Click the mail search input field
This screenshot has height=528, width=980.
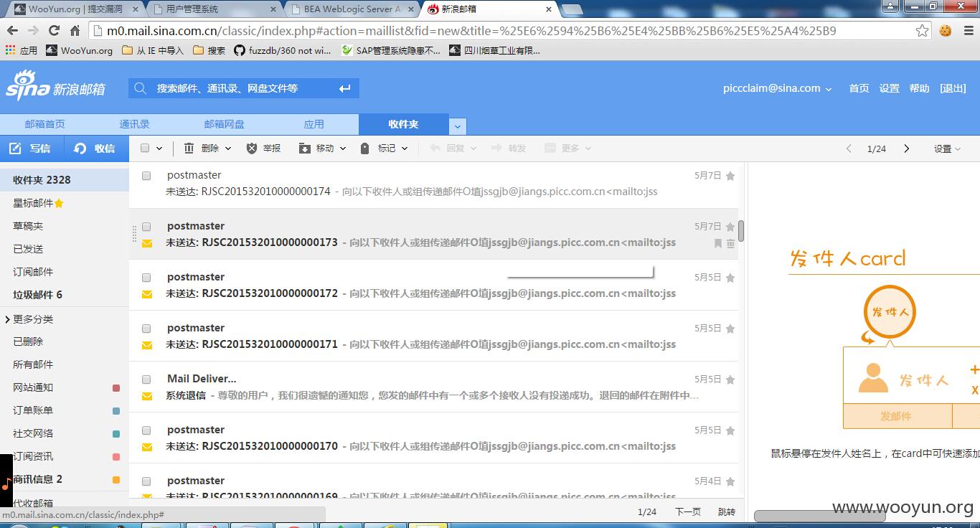point(242,88)
